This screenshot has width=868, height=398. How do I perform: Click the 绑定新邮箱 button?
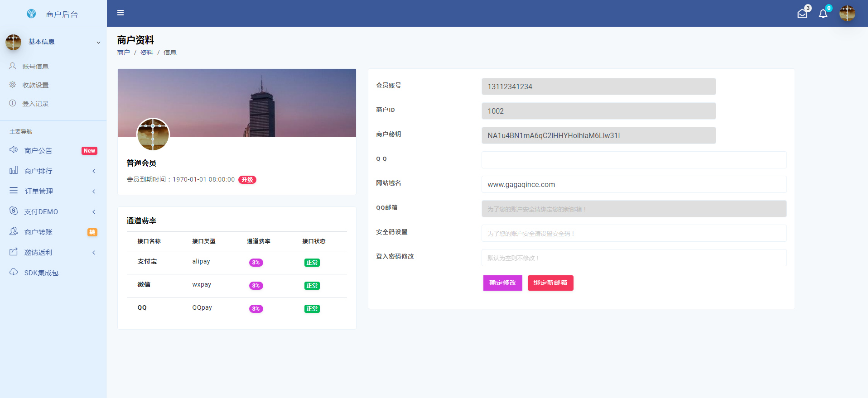coord(550,283)
